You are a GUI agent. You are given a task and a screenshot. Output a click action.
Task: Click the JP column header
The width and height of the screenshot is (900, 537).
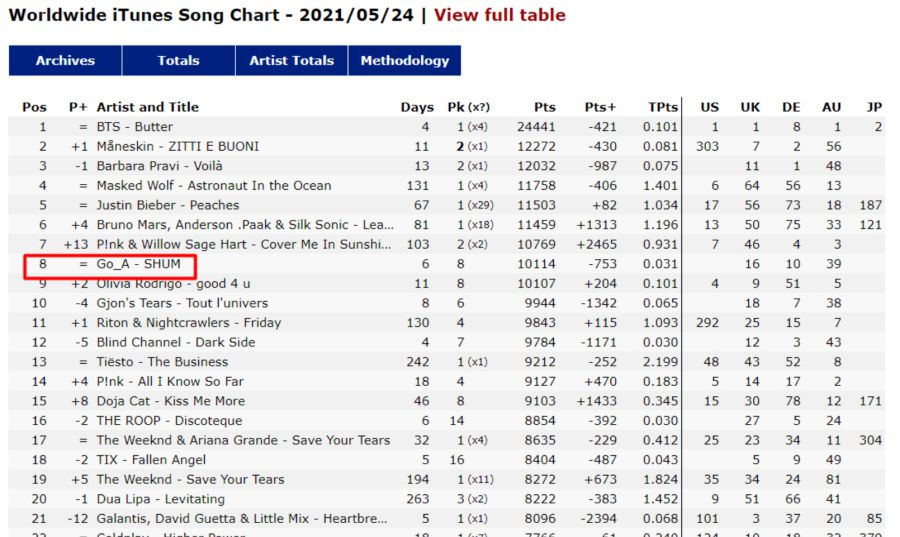(x=873, y=107)
